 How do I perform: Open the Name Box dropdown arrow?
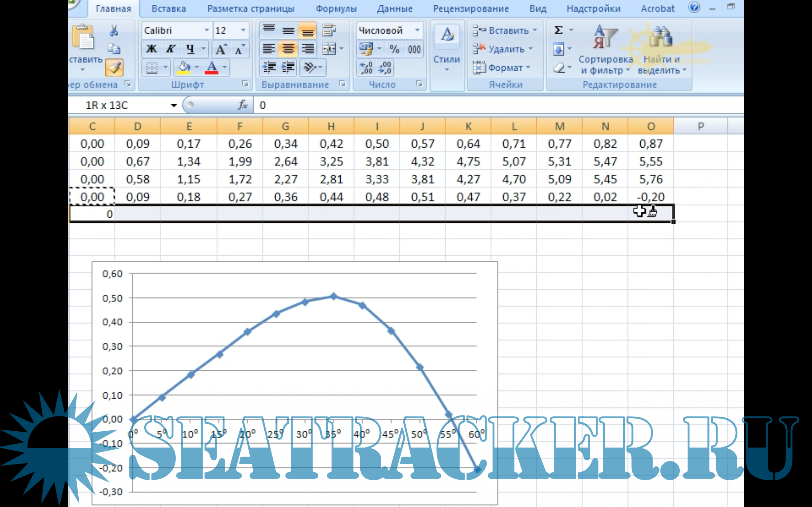tap(174, 106)
